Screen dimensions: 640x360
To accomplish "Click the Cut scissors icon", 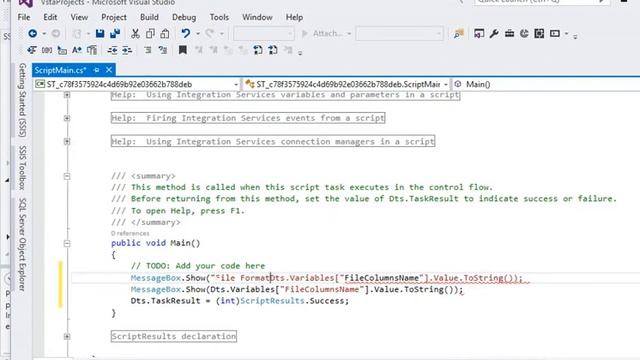I will (135, 33).
